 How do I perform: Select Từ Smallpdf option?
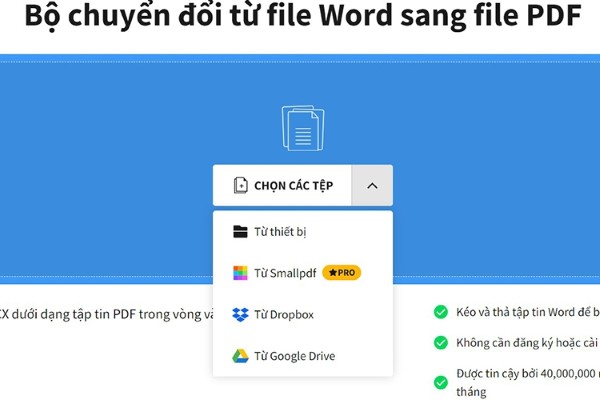[x=303, y=273]
